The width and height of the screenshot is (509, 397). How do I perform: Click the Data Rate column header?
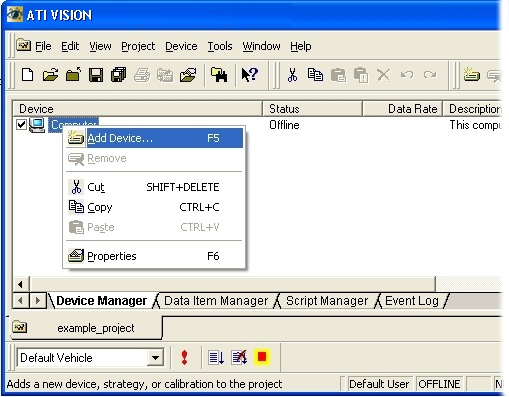403,109
